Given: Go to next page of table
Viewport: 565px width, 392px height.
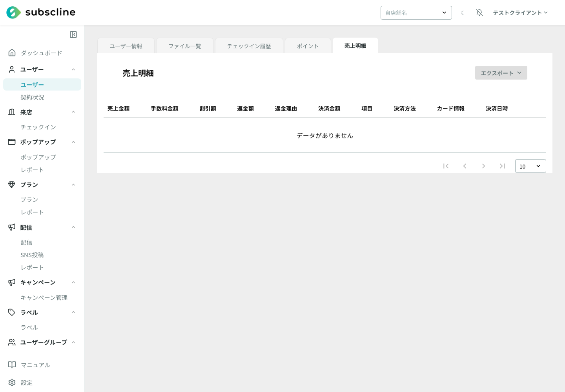Looking at the screenshot, I should pyautogui.click(x=483, y=166).
